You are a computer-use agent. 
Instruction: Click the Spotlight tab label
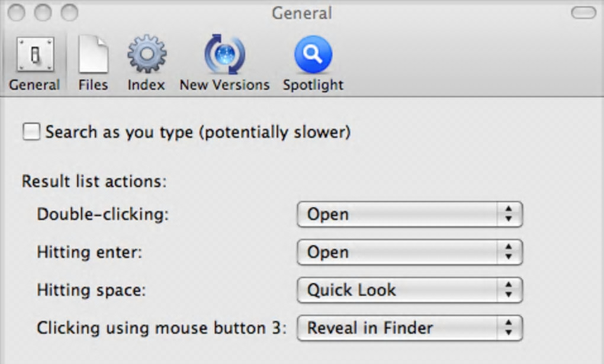(313, 85)
